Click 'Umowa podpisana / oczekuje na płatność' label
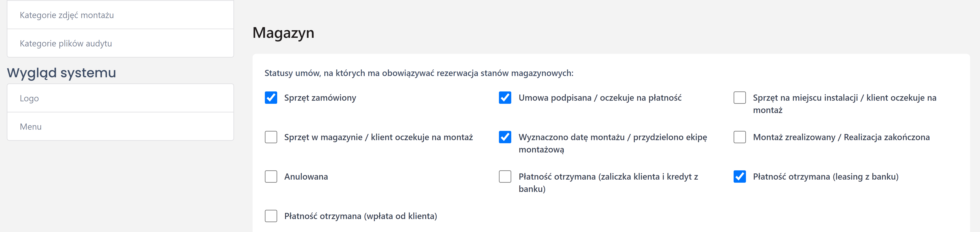Viewport: 980px width, 232px height. coord(600,98)
